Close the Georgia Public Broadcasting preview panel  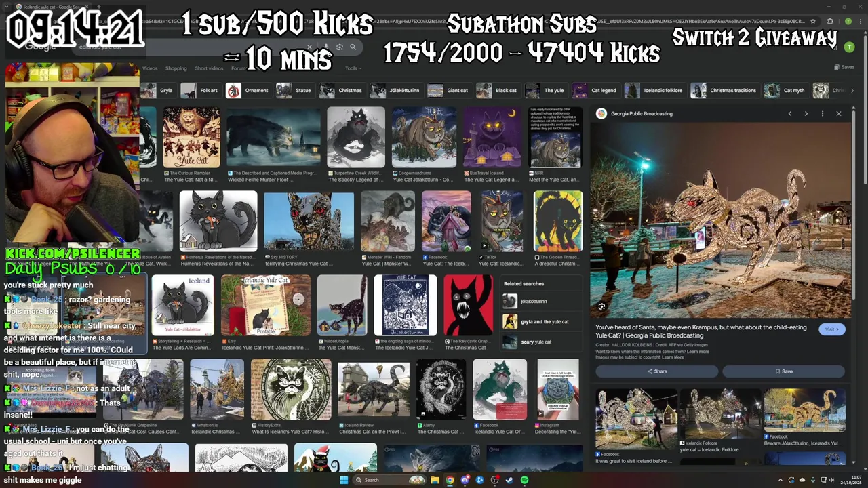pos(839,114)
